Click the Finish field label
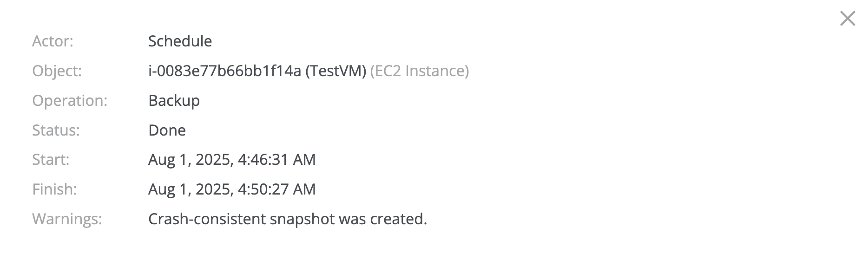Screen dimensions: 868x260 pos(54,189)
